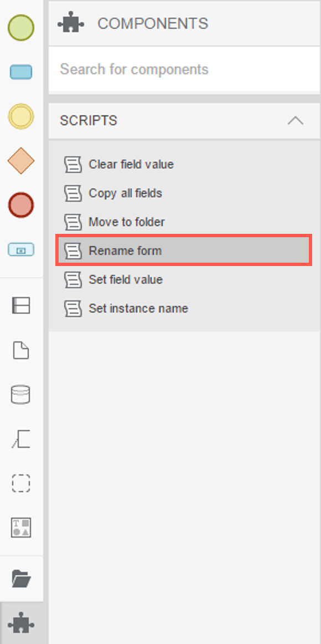Viewport: 321px width, 644px height.
Task: Select the data store cylinder icon
Action: click(x=20, y=395)
